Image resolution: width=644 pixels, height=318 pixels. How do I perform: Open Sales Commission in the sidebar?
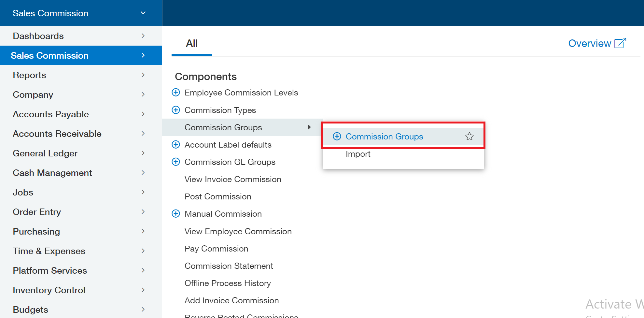[81, 55]
